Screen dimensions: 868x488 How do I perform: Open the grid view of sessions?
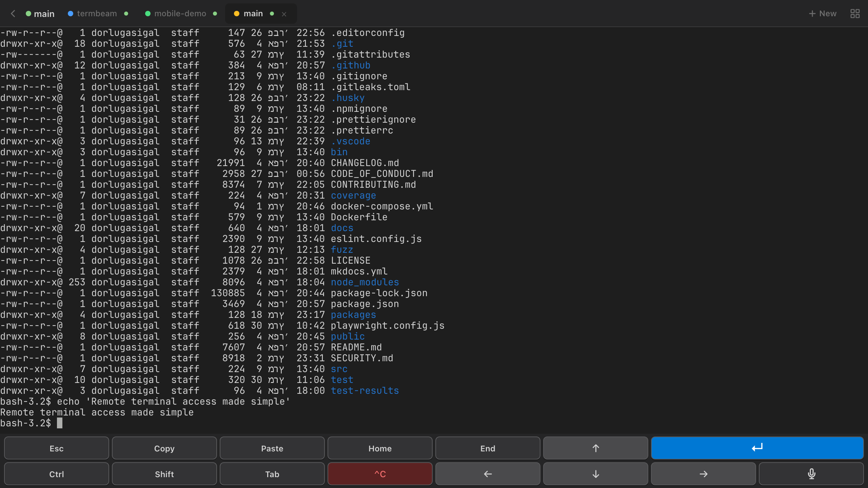point(855,14)
